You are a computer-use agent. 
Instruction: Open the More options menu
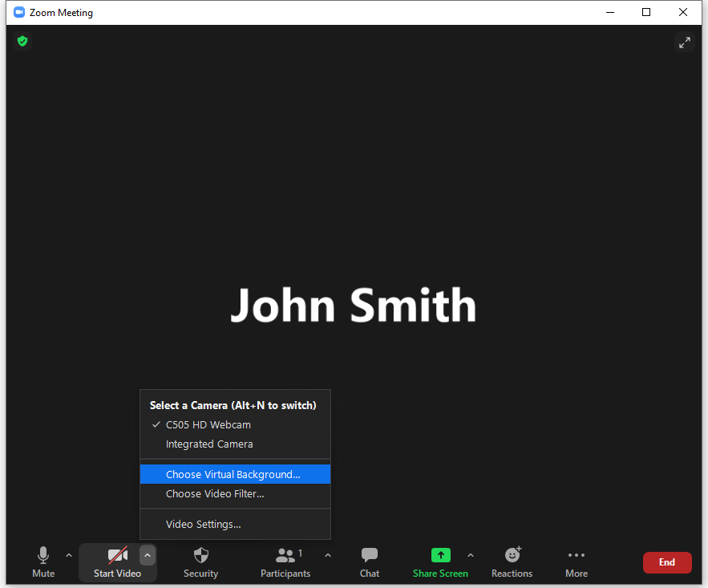pyautogui.click(x=577, y=562)
